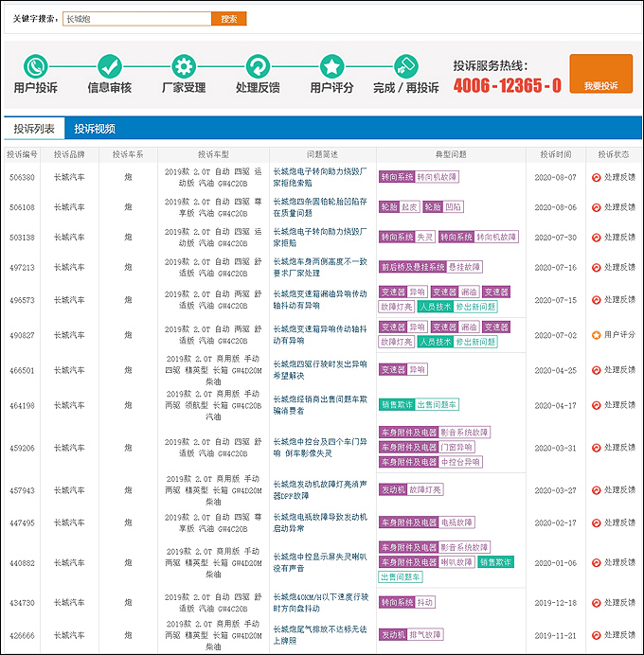Switch to the 投诉列表 tab
The image size is (644, 655).
tap(34, 129)
